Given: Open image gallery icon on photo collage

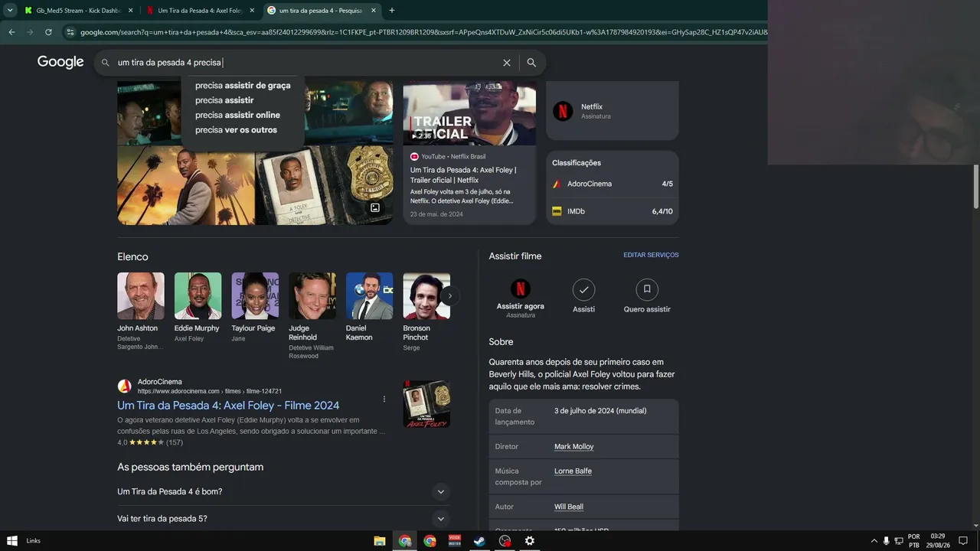Looking at the screenshot, I should point(375,207).
